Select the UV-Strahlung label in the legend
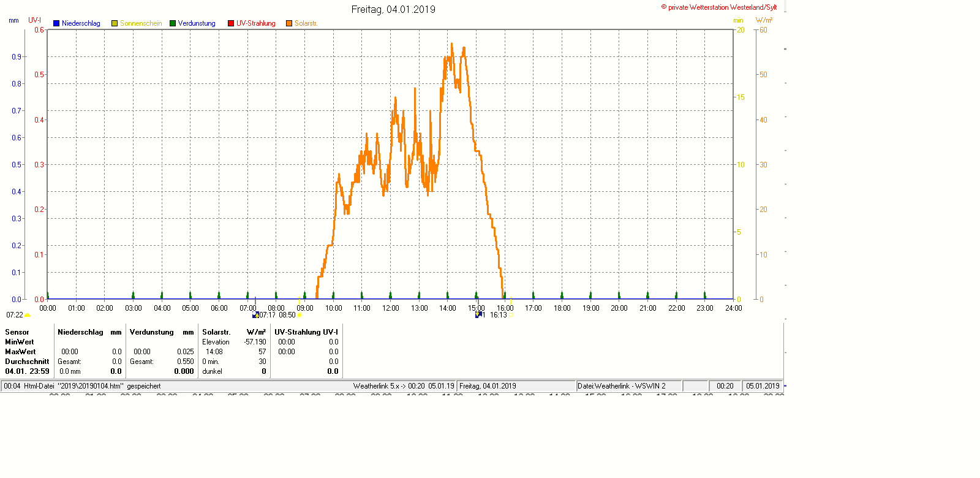Screen dimensions: 980x478 click(x=256, y=23)
